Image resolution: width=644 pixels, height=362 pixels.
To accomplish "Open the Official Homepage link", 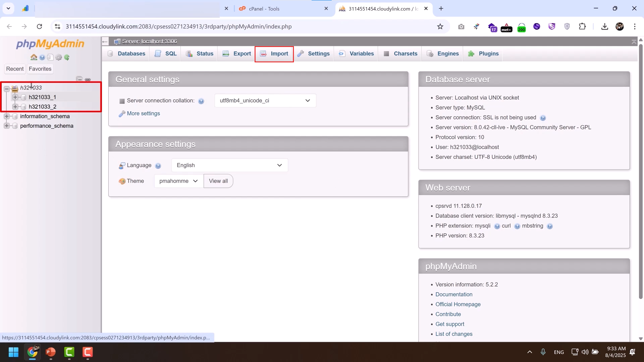I will (x=458, y=304).
